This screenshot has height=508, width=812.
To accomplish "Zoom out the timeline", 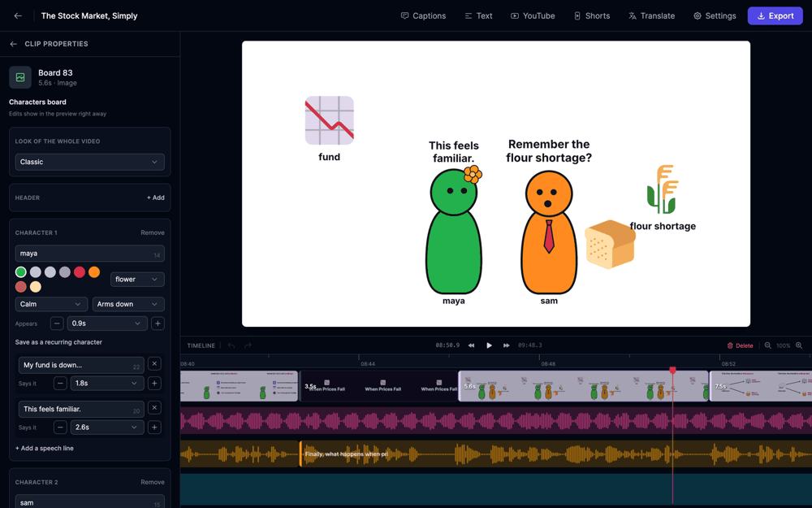I will click(767, 345).
